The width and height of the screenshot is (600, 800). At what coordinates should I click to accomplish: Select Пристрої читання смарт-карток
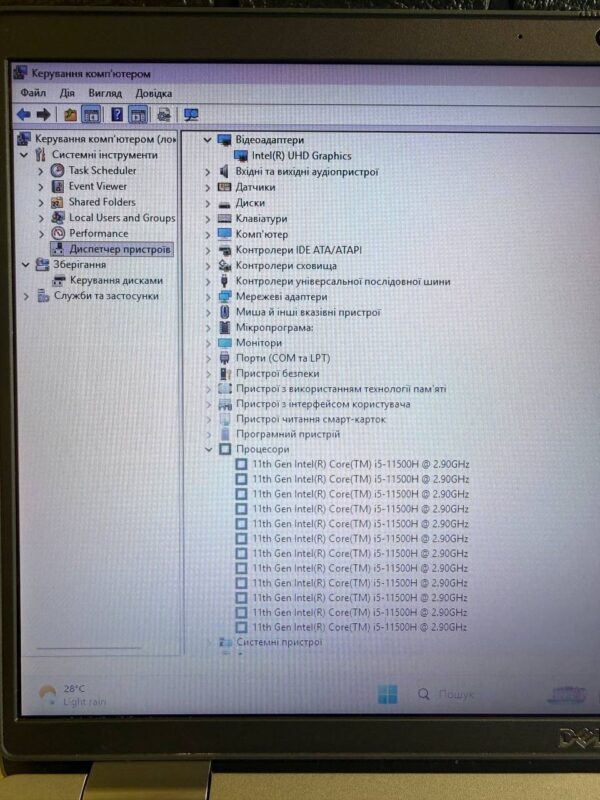coord(311,419)
